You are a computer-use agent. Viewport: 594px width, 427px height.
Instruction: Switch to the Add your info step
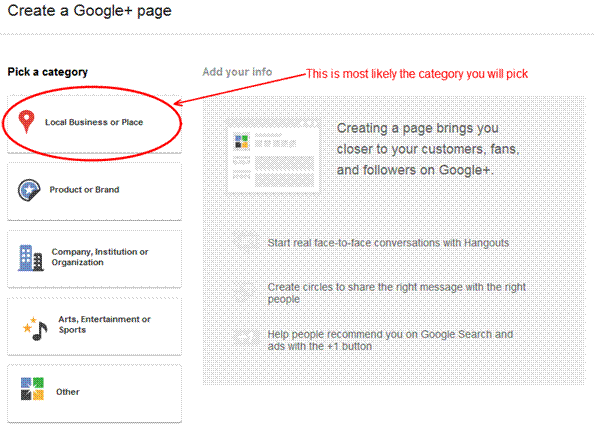click(237, 72)
